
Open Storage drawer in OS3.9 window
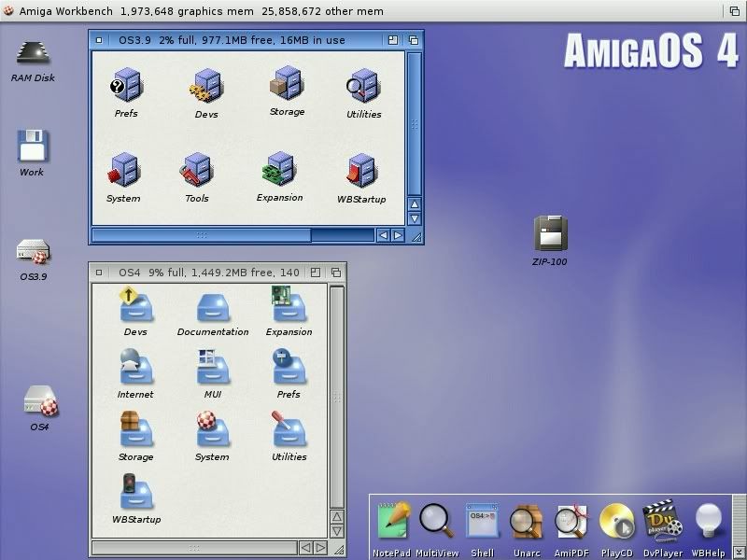pyautogui.click(x=287, y=91)
